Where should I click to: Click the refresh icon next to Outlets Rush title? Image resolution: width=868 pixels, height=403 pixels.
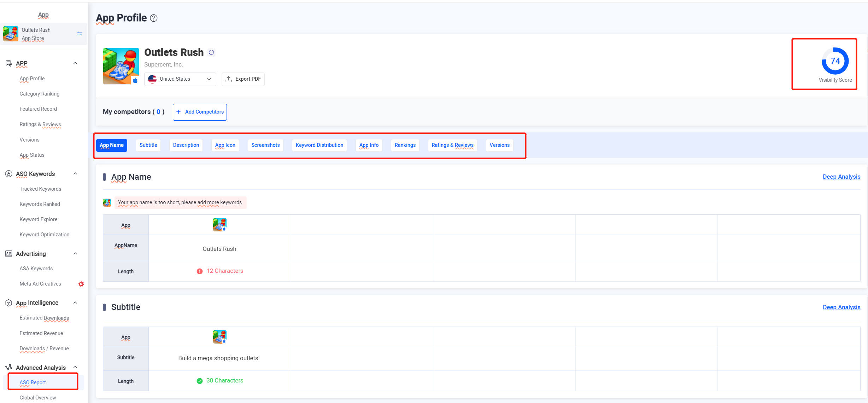pyautogui.click(x=211, y=52)
